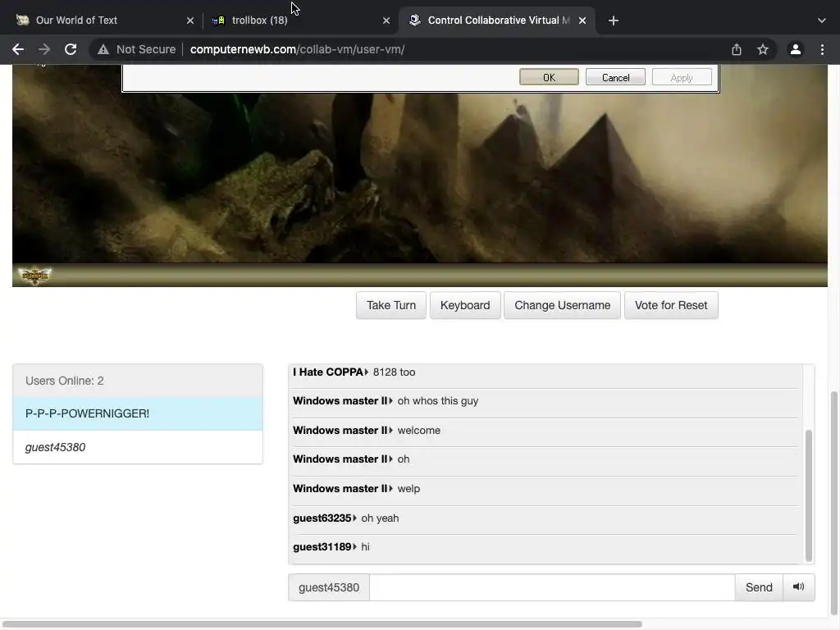The width and height of the screenshot is (840, 630).
Task: Bookmark this page with the star icon
Action: click(x=763, y=49)
